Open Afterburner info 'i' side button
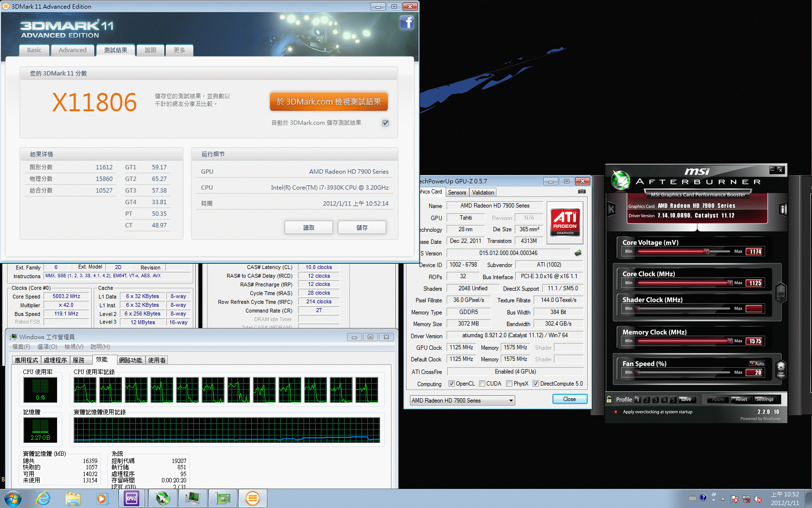The height and width of the screenshot is (508, 812). 783,209
